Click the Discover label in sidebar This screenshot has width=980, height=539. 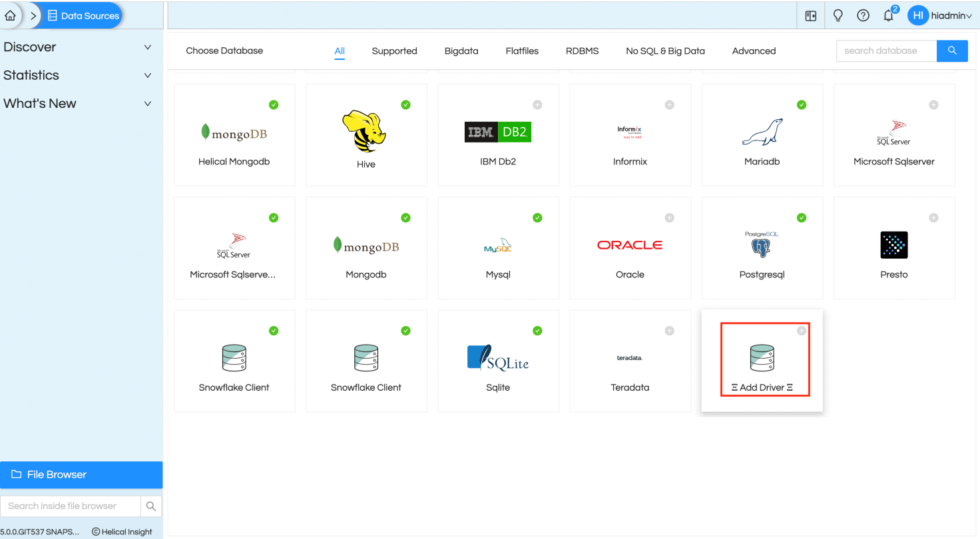pos(30,47)
